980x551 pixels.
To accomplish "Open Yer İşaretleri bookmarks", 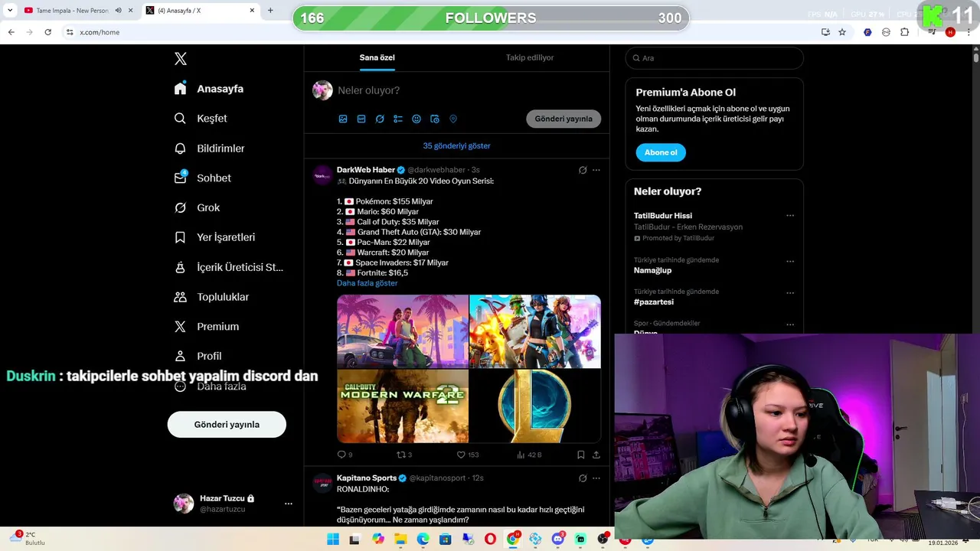I will coord(214,237).
